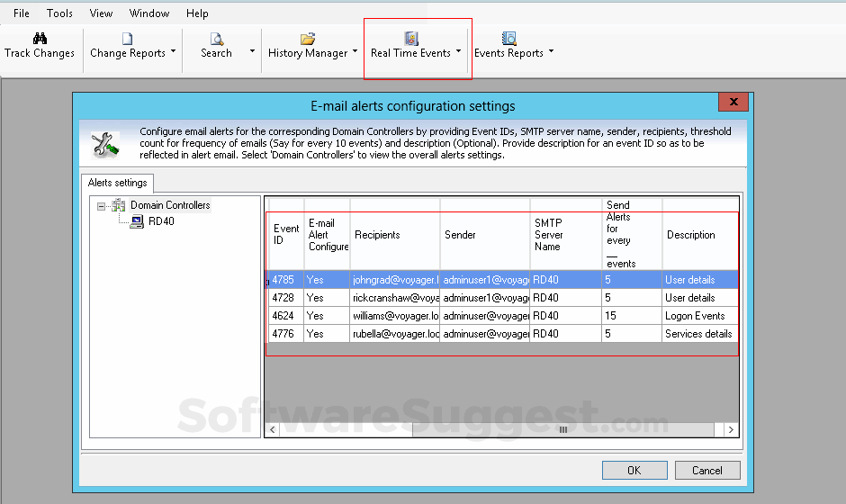
Task: Click the Send Alerts for every events header
Action: (x=632, y=235)
